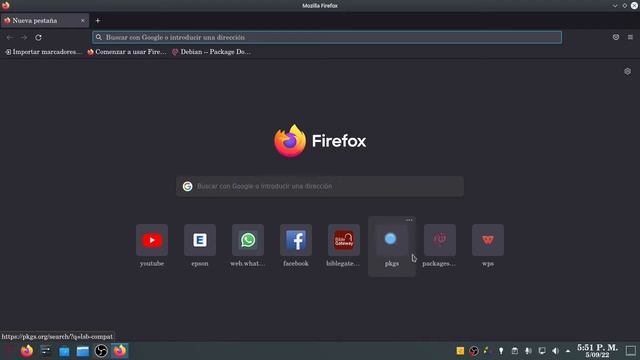This screenshot has height=360, width=640.
Task: Open the system settings taskbar icon
Action: 46,351
